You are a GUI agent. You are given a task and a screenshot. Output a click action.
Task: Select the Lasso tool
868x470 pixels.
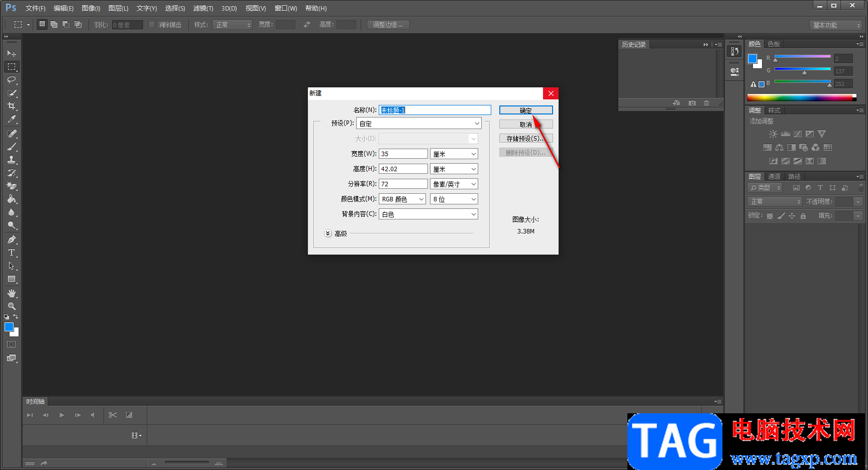[x=12, y=80]
